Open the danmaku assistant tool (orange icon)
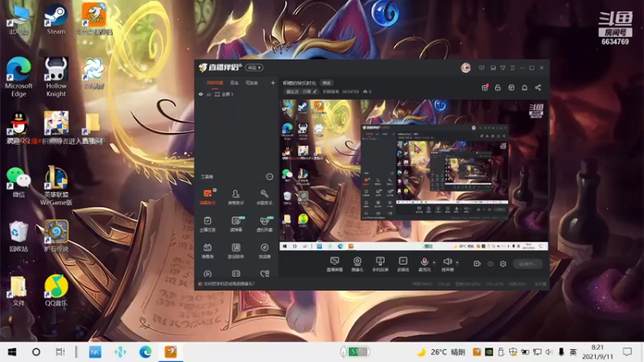Viewport: 644px width, 362px height. pyautogui.click(x=208, y=196)
